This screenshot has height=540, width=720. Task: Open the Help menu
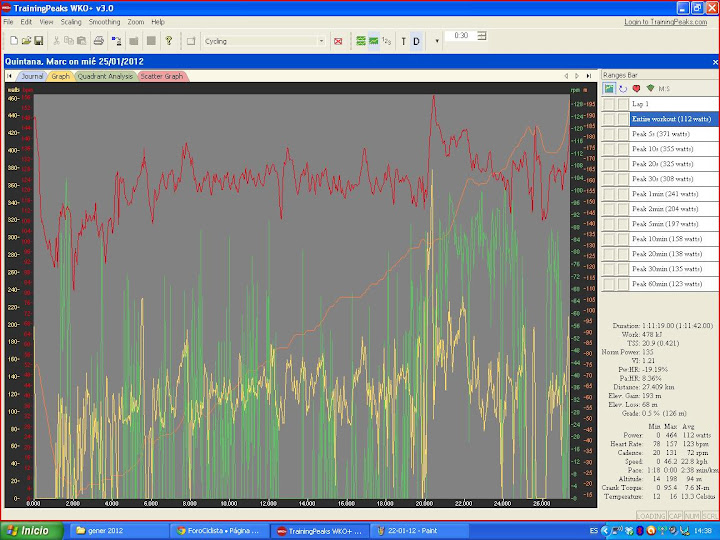point(158,22)
